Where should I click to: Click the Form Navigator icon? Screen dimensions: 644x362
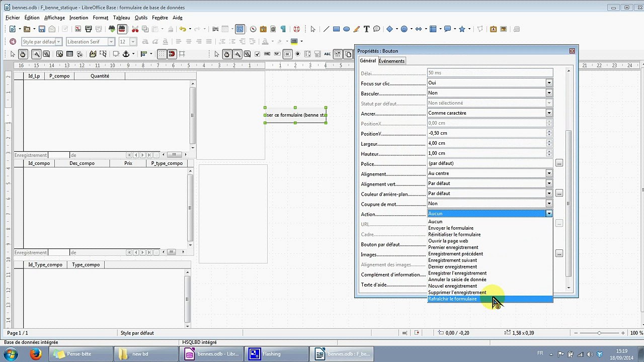(60, 54)
